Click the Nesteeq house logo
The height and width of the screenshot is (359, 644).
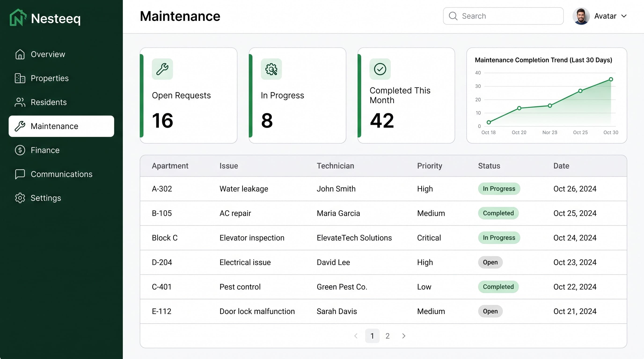point(18,18)
